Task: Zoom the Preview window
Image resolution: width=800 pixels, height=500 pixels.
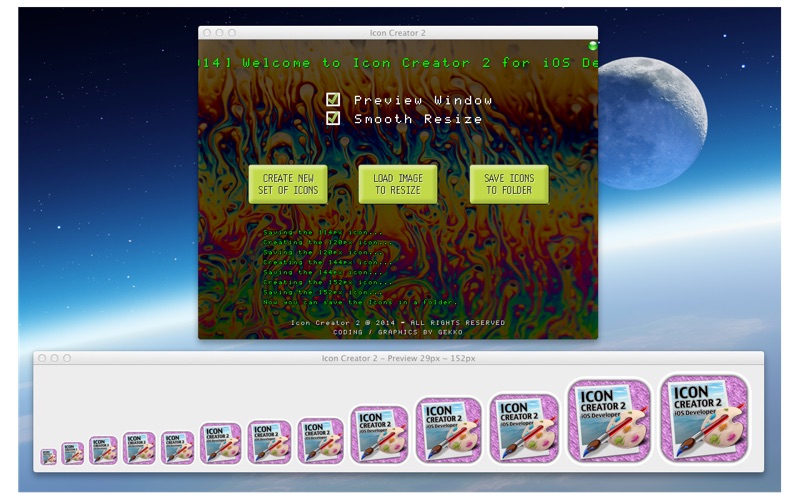Action: tap(67, 358)
